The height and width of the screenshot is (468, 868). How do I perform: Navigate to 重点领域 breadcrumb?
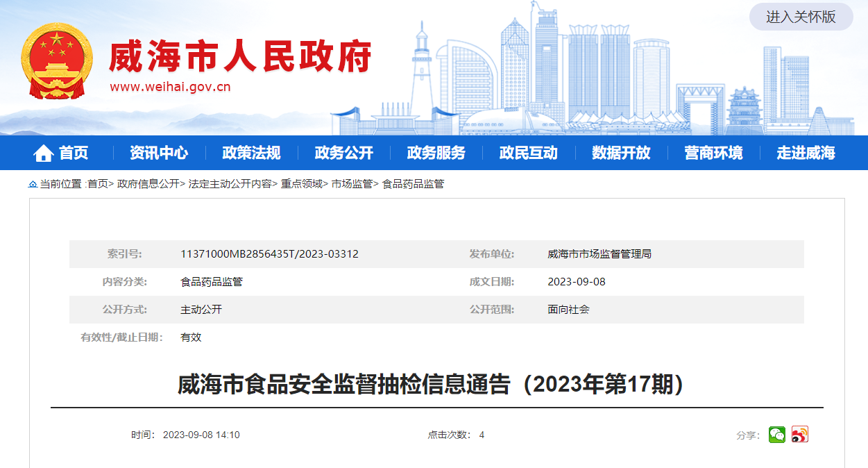[x=301, y=184]
